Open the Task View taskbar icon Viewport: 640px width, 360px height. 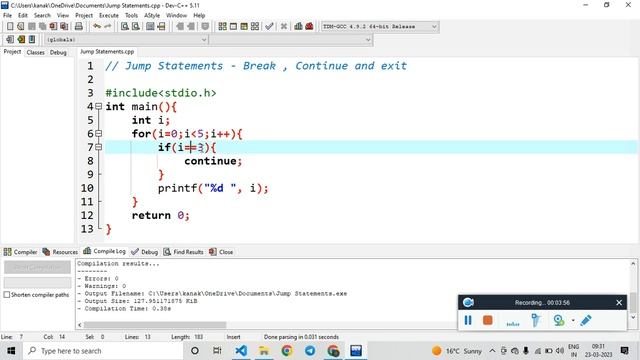point(217,351)
